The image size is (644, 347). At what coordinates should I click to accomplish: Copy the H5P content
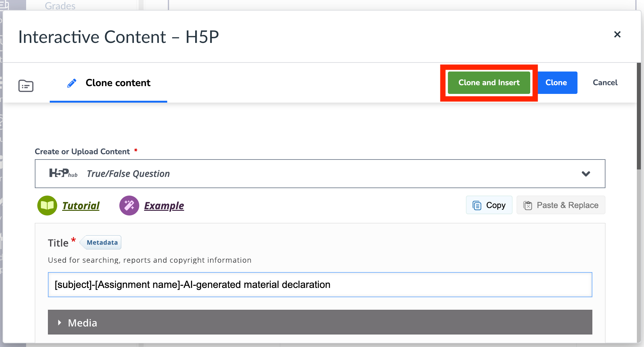point(489,205)
